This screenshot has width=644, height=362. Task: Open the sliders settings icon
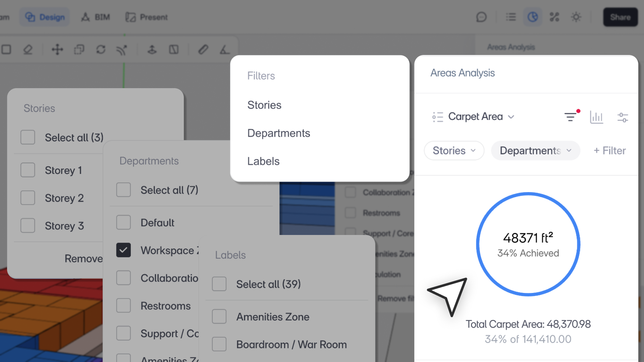pos(623,117)
